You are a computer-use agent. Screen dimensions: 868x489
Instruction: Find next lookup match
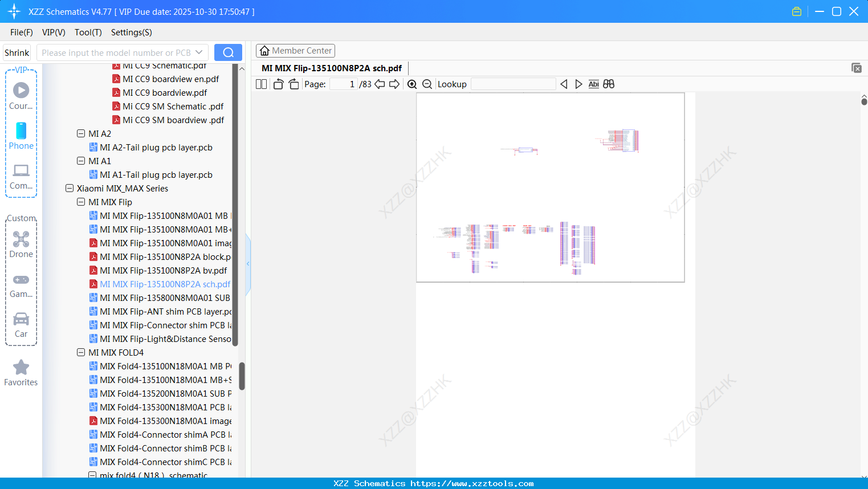578,84
